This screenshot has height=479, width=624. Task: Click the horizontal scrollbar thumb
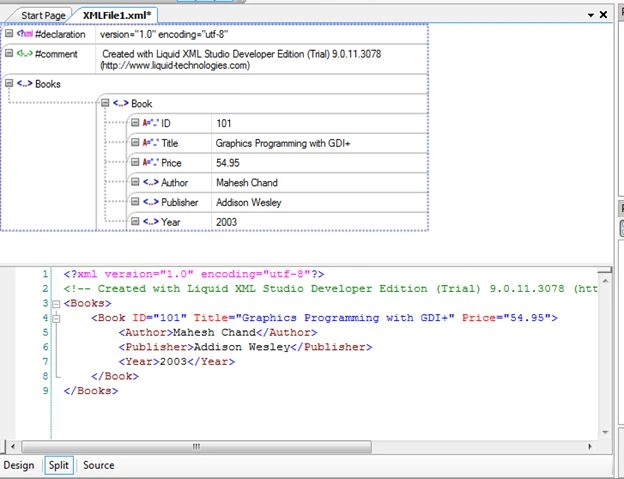197,447
